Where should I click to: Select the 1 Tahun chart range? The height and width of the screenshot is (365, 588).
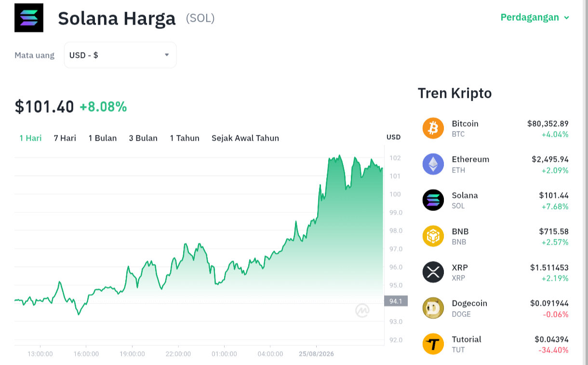click(185, 138)
